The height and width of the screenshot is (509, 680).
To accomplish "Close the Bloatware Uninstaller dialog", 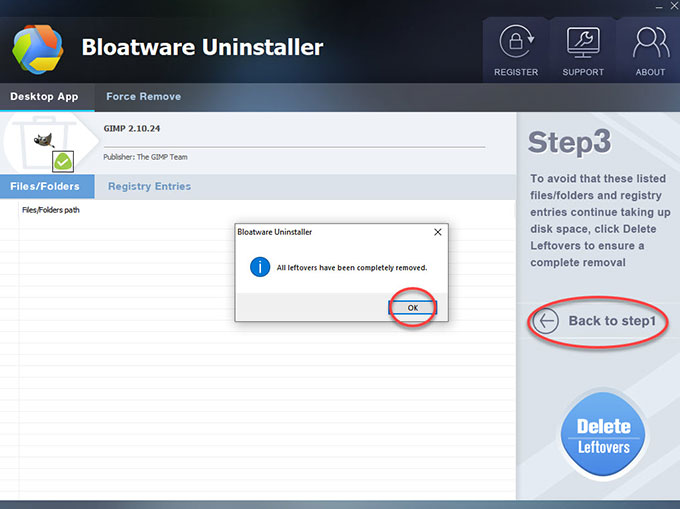I will pos(438,232).
